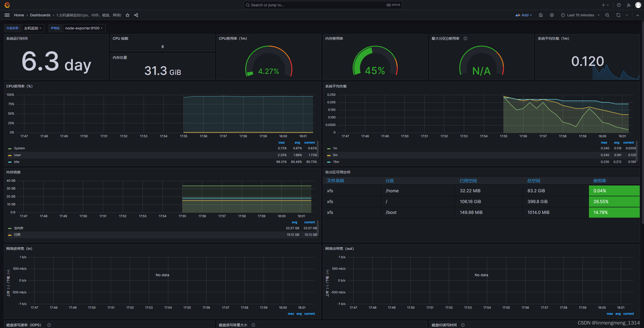Open the Last 15 minutes time picker
This screenshot has width=644, height=328.
pos(580,15)
